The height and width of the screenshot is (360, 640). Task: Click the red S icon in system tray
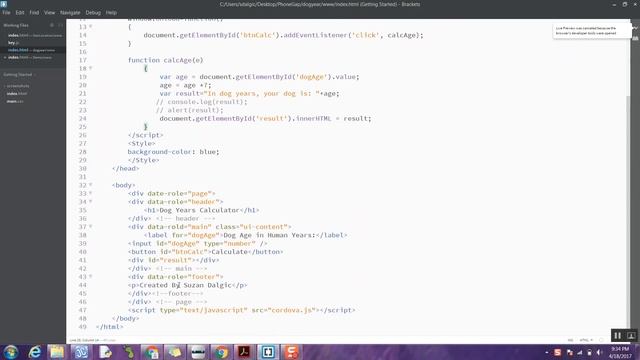(558, 352)
